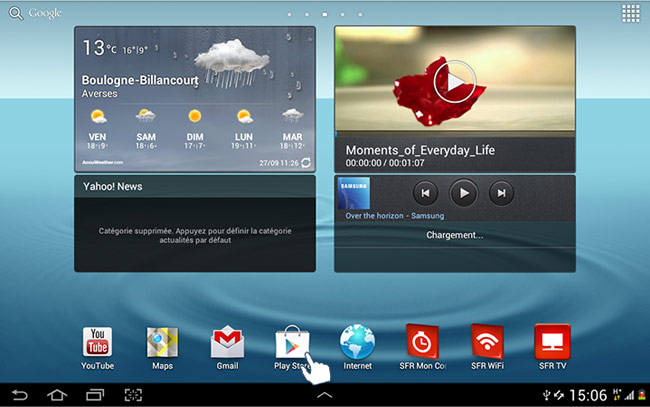This screenshot has height=407, width=650.
Task: Skip to previous music track
Action: [425, 193]
